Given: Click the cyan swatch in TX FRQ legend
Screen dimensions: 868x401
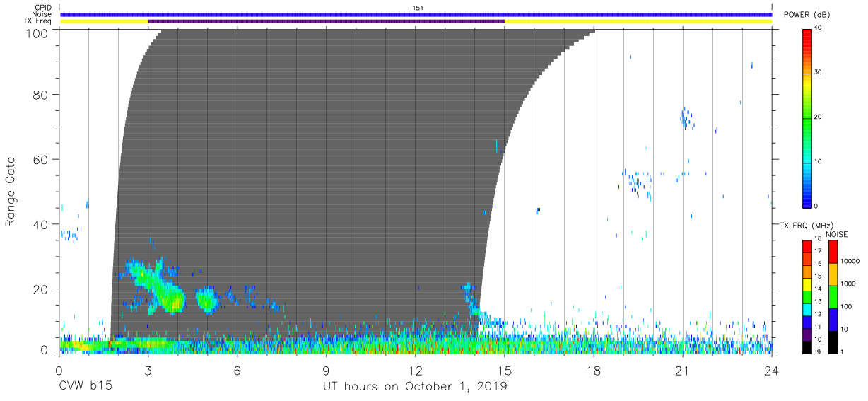Looking at the screenshot, I should [x=807, y=309].
